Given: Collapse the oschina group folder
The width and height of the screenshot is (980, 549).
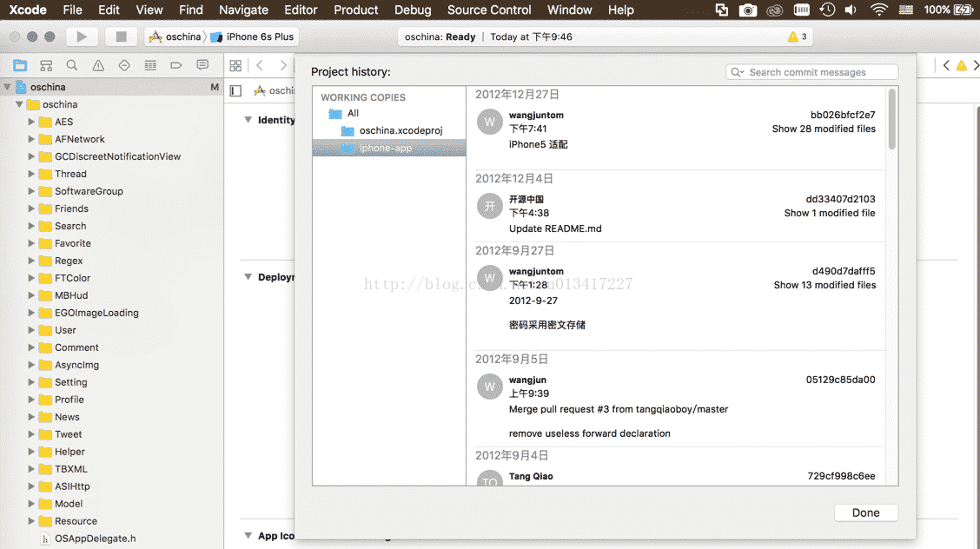Looking at the screenshot, I should (19, 104).
